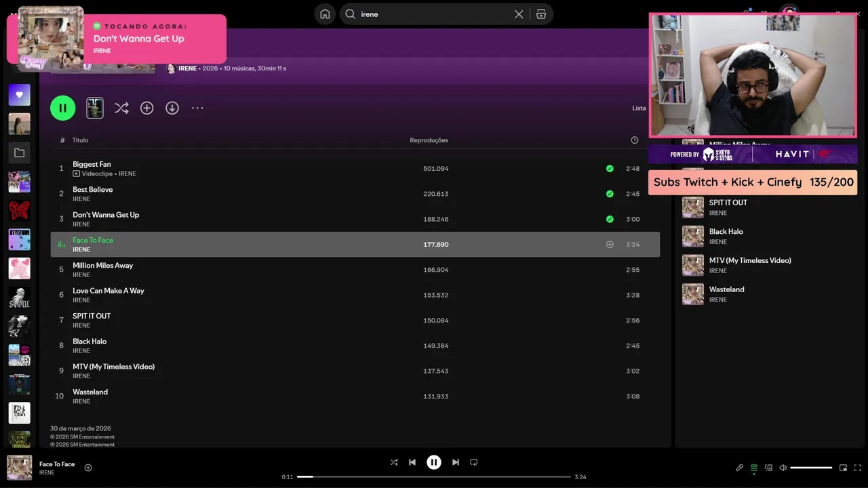The width and height of the screenshot is (868, 488).
Task: Enable shuffle for the album in header
Action: pos(121,108)
